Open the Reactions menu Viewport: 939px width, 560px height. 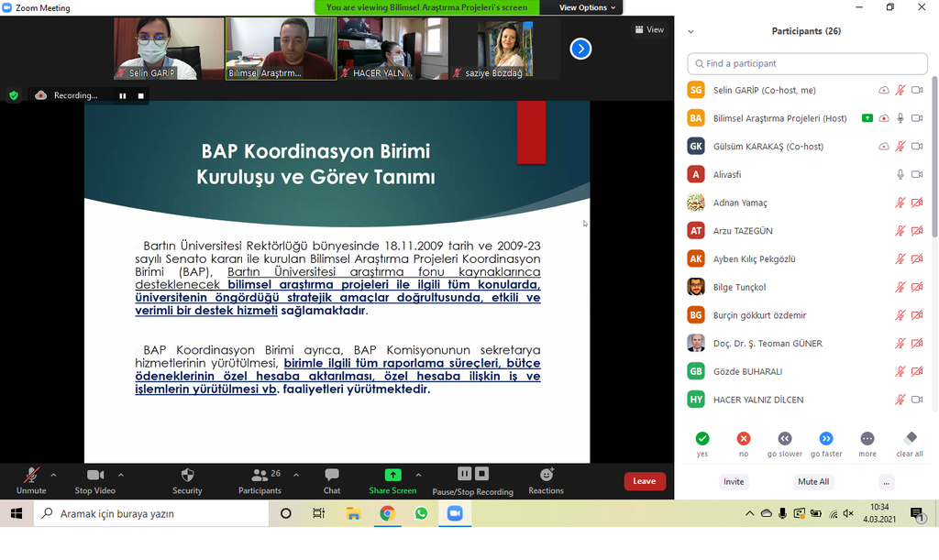546,476
